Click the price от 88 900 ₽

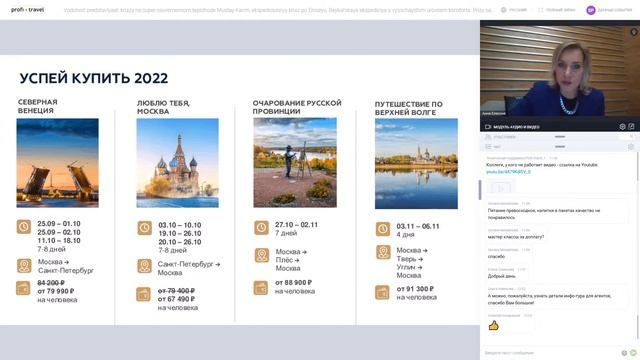(x=293, y=282)
